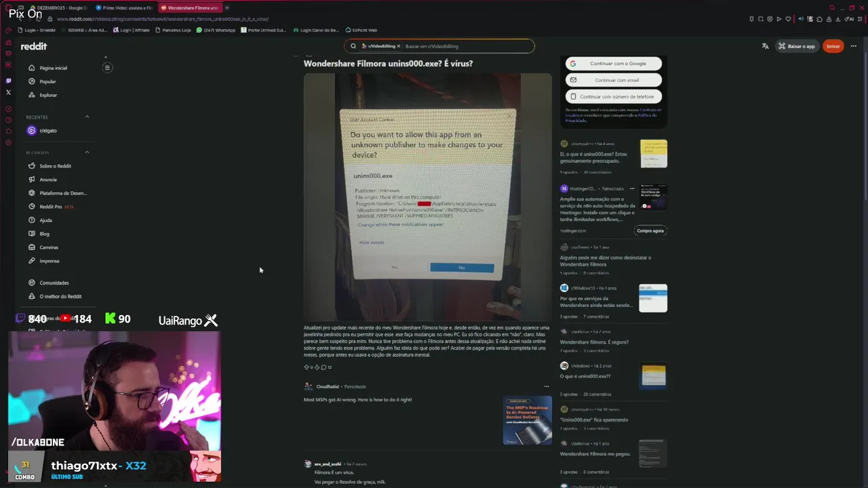Screen dimensions: 868x488
Task: Click the Compre agora ad button
Action: [x=650, y=230]
